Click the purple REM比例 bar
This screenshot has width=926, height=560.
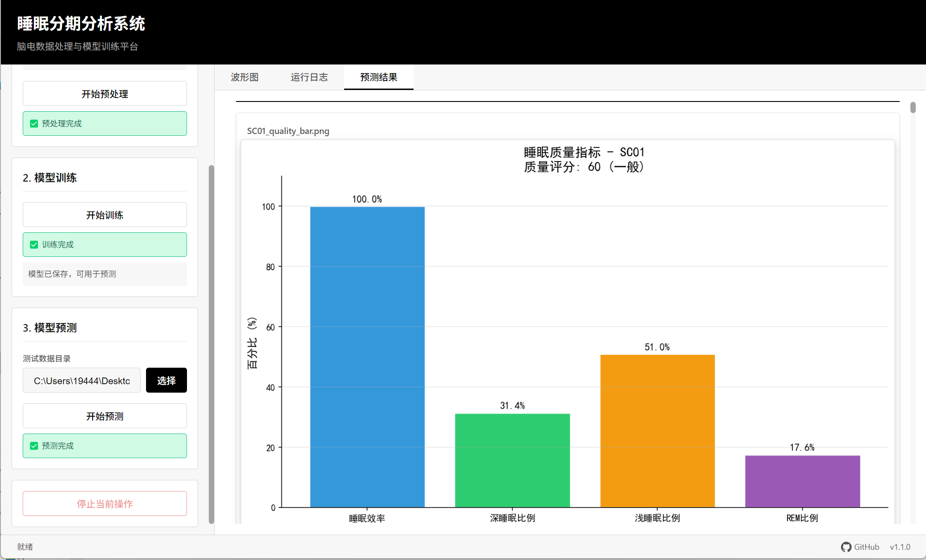pyautogui.click(x=802, y=481)
